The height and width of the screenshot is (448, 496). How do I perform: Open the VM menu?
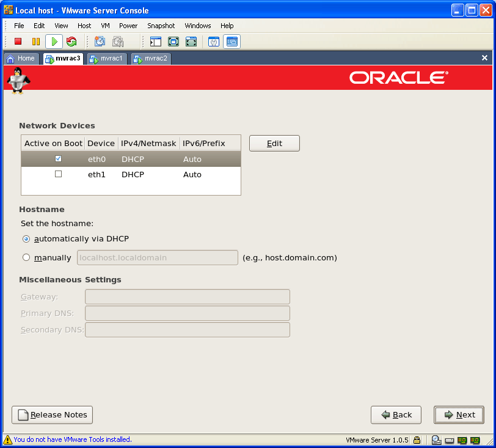(x=105, y=26)
